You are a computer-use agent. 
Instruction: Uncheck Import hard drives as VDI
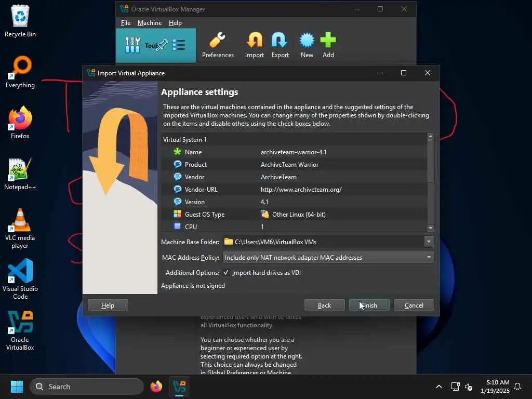click(226, 272)
